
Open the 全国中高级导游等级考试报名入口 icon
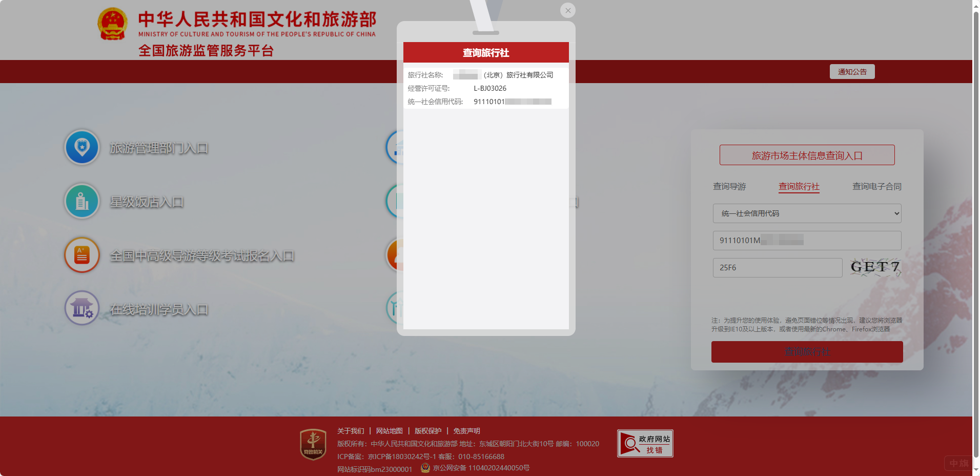[x=81, y=255]
